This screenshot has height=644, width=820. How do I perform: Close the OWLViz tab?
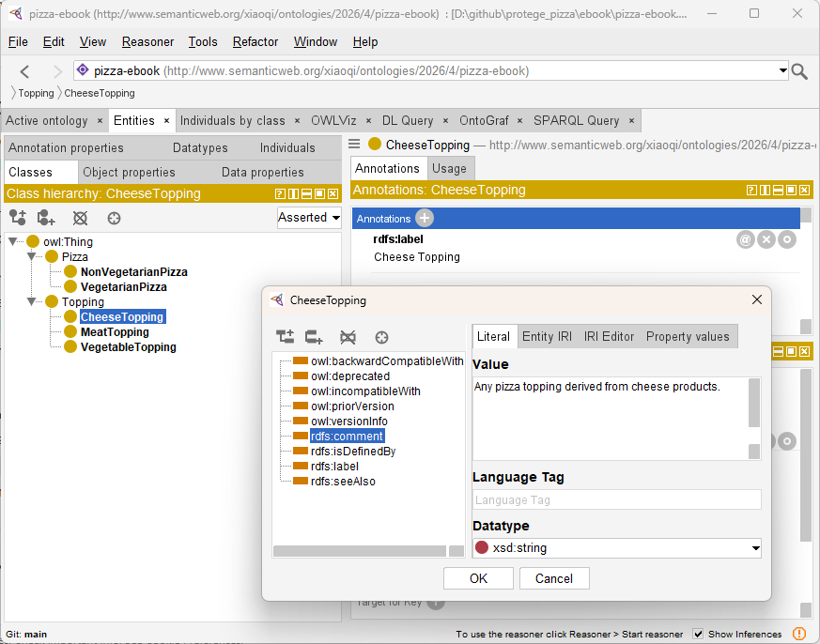tap(368, 121)
